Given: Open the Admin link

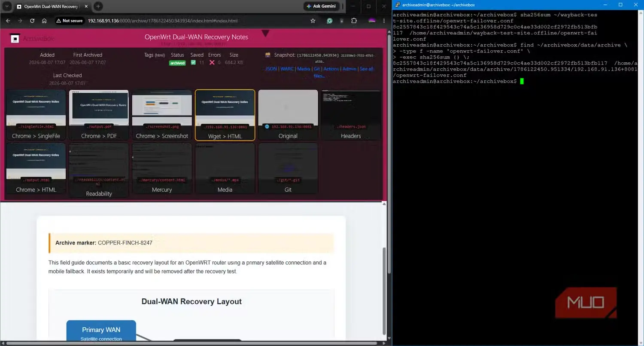Looking at the screenshot, I should pyautogui.click(x=349, y=69).
